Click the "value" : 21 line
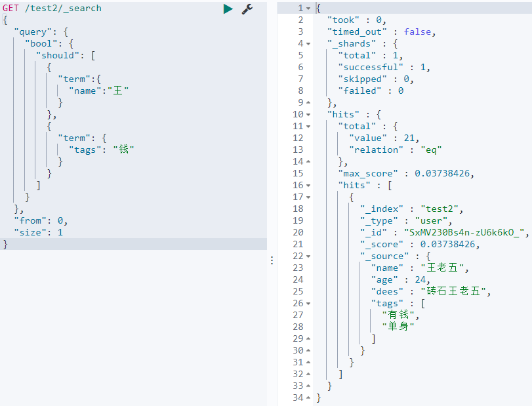 (384, 138)
